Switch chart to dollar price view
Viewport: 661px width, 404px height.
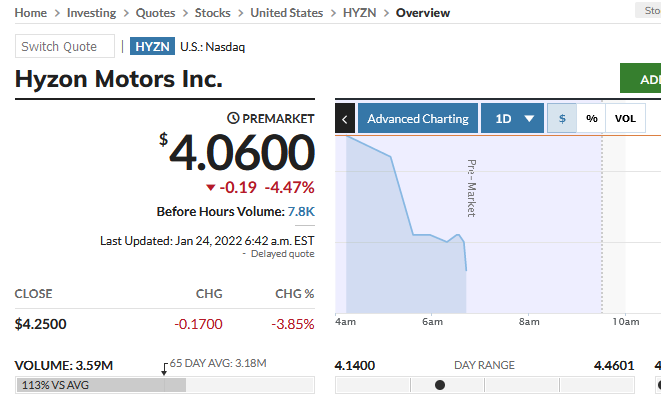[562, 119]
